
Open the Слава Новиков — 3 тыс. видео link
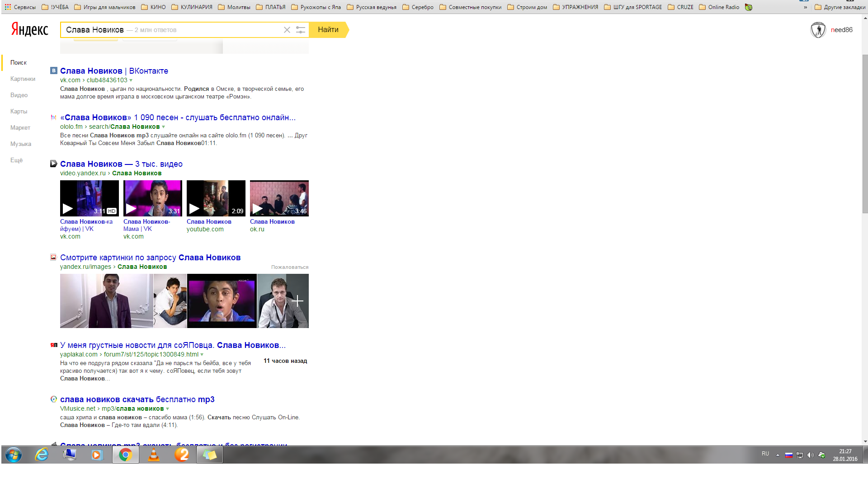121,164
